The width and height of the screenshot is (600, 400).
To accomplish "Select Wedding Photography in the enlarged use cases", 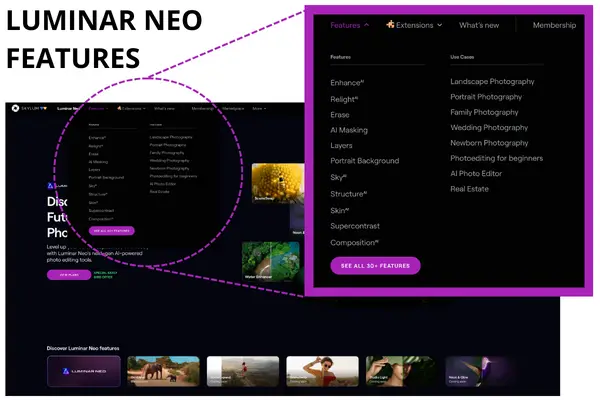I will click(x=489, y=127).
